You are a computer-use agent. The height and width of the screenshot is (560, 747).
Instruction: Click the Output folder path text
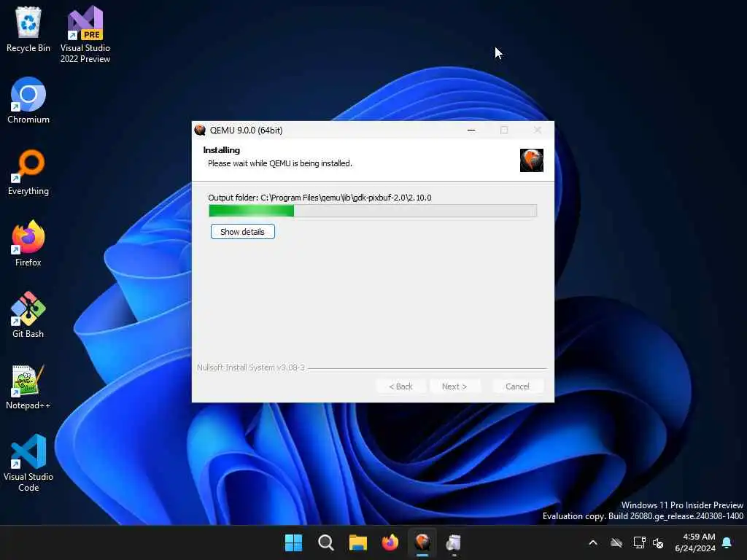[320, 198]
